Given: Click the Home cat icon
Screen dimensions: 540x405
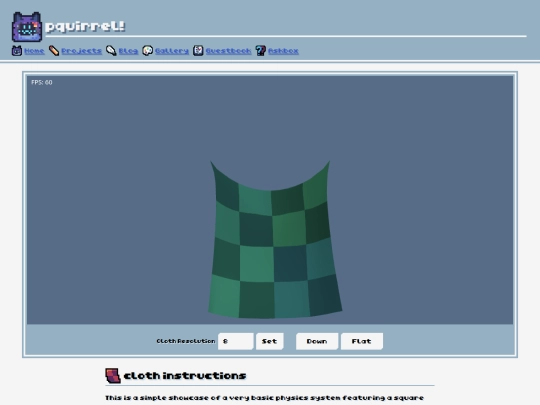Looking at the screenshot, I should pos(17,51).
